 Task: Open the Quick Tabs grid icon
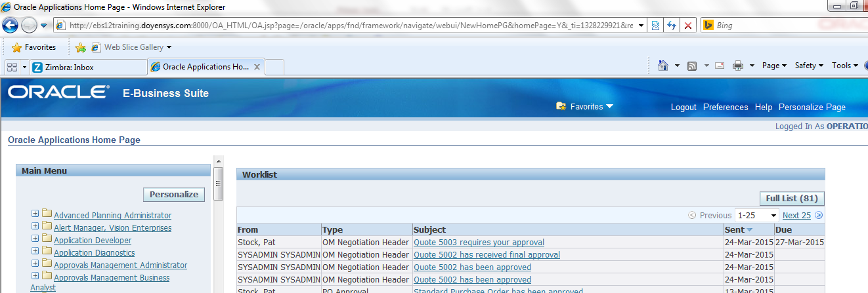(x=12, y=67)
